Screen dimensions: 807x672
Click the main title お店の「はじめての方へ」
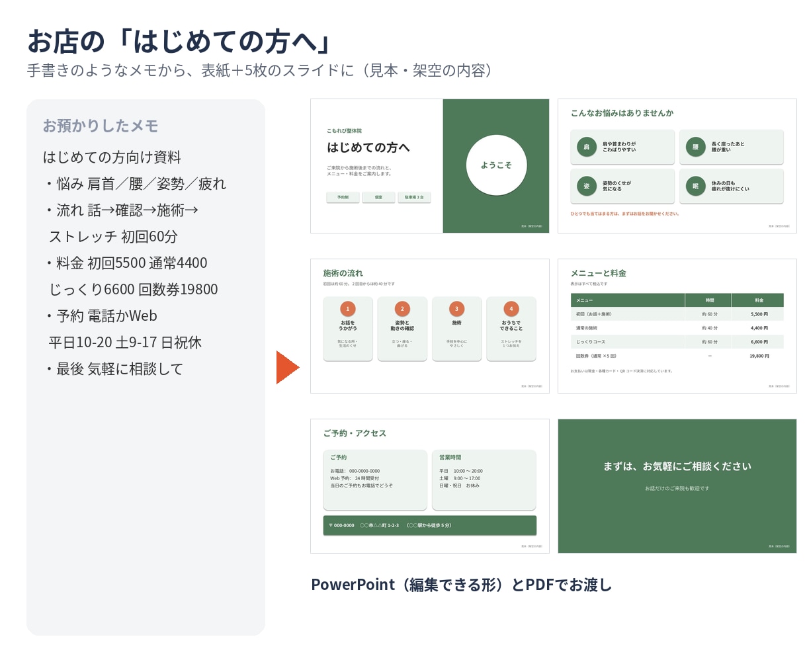[179, 41]
